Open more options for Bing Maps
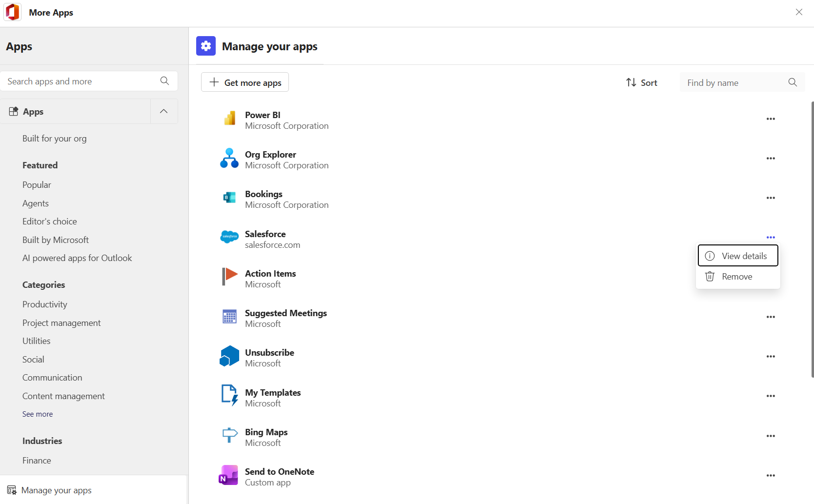 point(771,436)
